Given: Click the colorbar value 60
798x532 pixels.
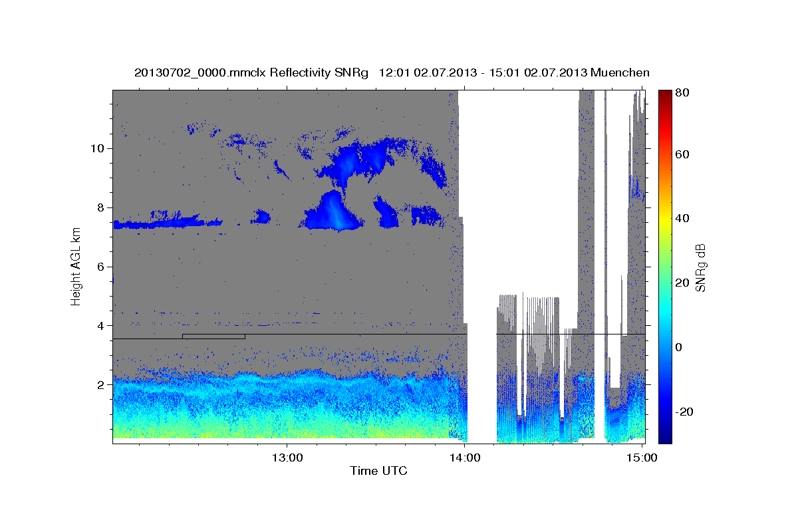Looking at the screenshot, I should [682, 154].
